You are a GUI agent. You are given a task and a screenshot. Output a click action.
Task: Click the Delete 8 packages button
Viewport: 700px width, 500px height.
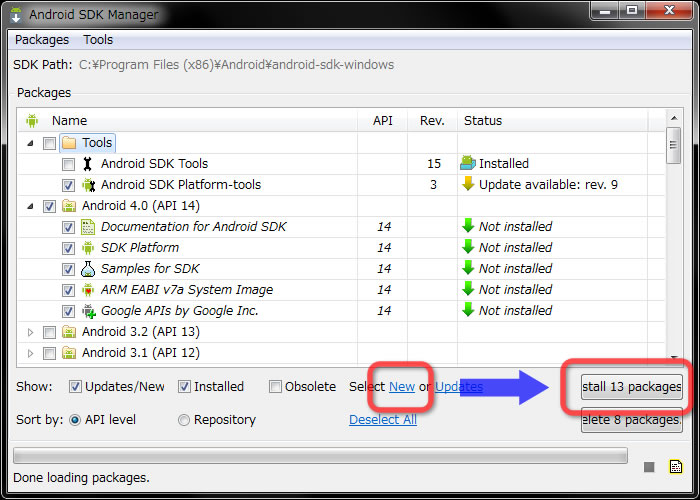click(x=632, y=420)
